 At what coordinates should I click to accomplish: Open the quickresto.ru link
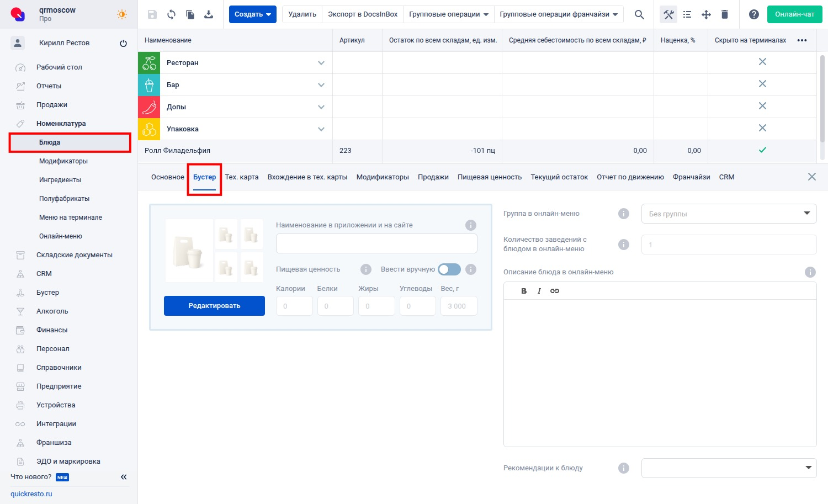pos(31,494)
